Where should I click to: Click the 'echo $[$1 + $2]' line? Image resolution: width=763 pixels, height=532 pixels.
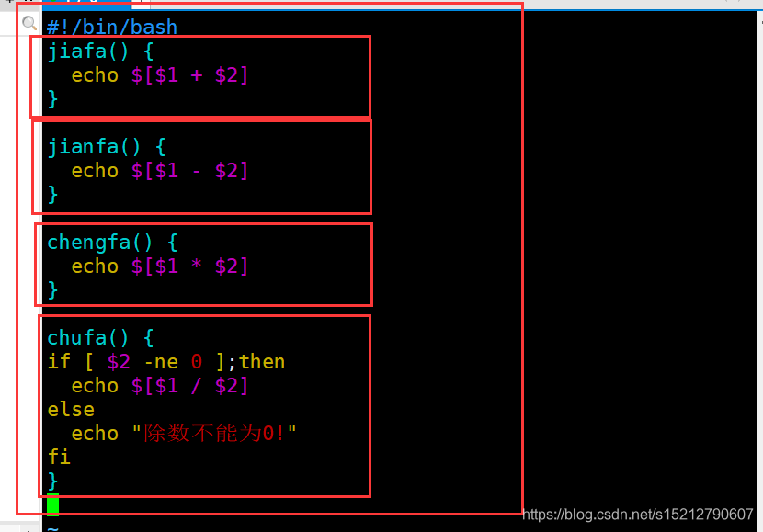(160, 75)
